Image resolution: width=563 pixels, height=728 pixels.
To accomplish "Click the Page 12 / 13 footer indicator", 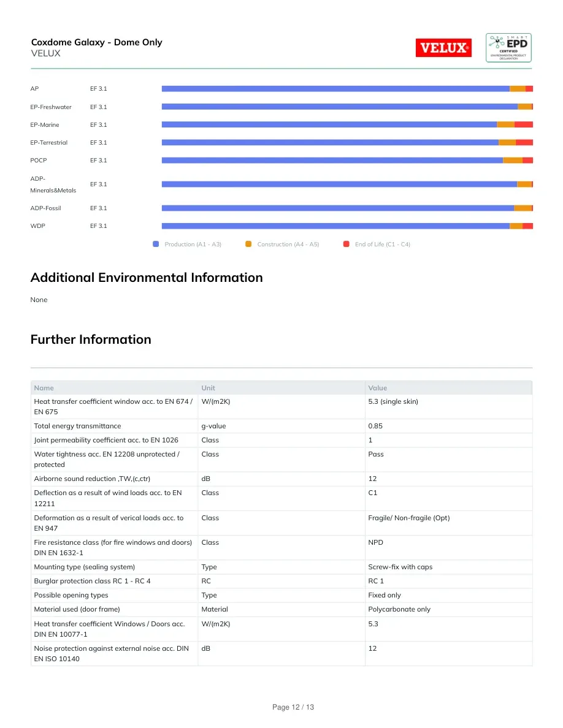I will coord(293,707).
